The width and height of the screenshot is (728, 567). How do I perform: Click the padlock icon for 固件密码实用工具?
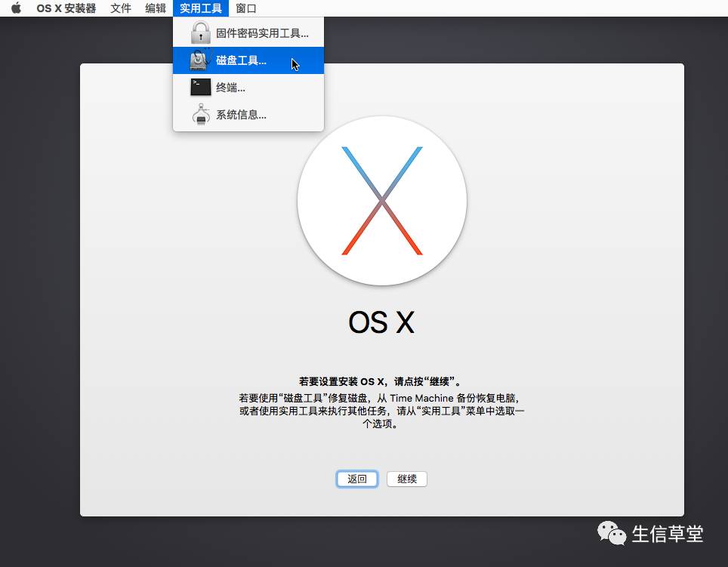coord(201,33)
